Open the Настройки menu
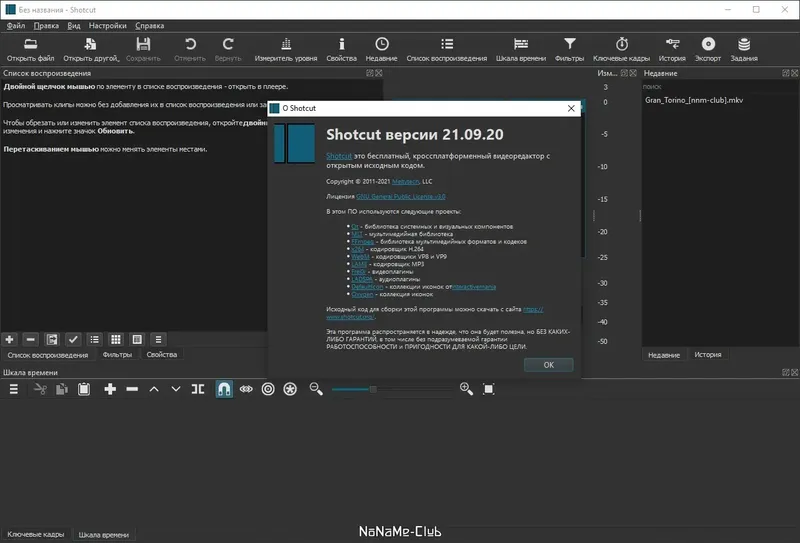800x543 pixels. tap(108, 26)
